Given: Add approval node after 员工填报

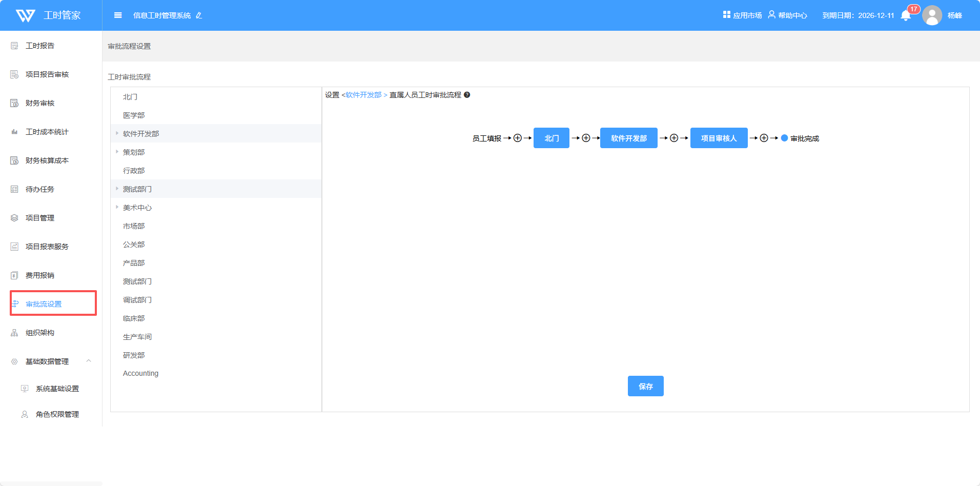Looking at the screenshot, I should pos(518,138).
